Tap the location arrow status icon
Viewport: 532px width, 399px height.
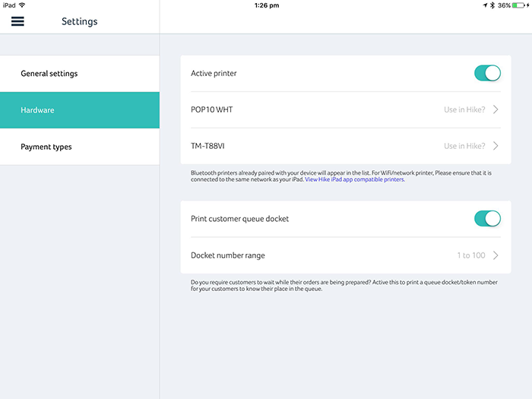point(485,5)
